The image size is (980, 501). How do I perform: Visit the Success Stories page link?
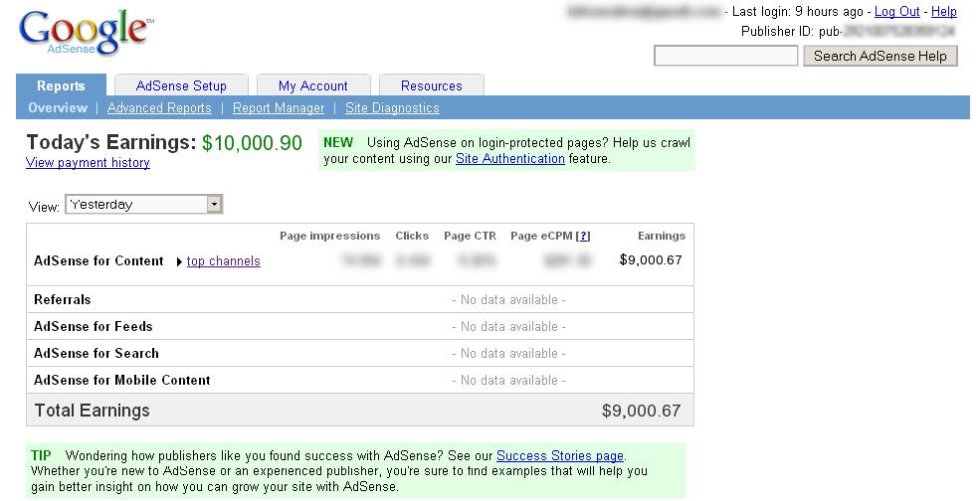[x=560, y=456]
